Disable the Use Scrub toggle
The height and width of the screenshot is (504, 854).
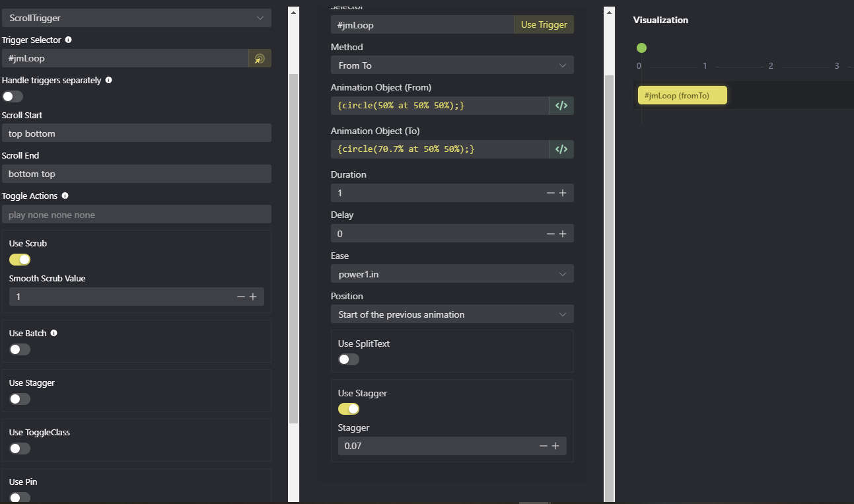20,260
